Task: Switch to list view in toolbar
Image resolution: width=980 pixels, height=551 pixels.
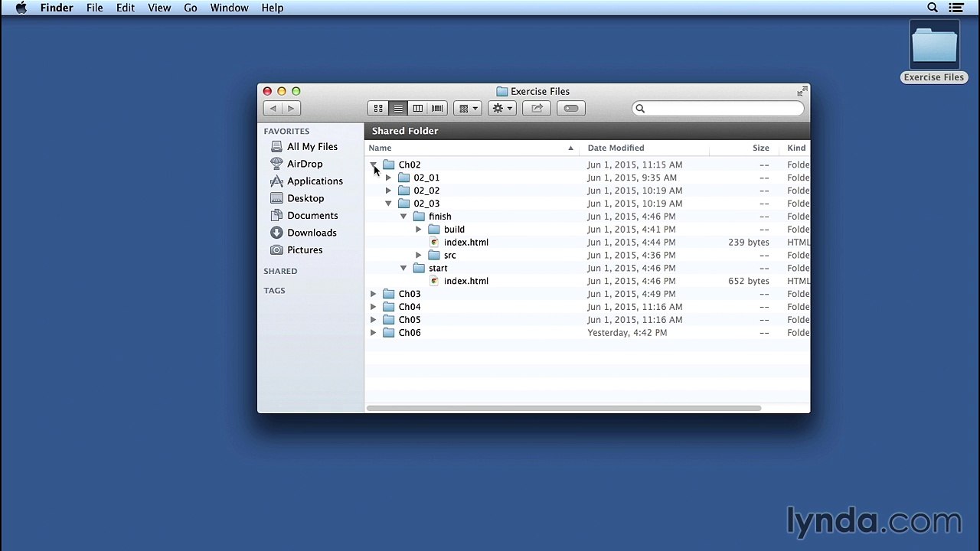Action: pyautogui.click(x=398, y=109)
